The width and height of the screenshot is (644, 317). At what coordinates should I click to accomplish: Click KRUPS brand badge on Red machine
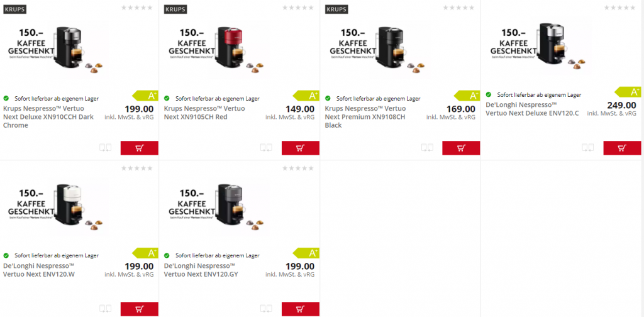coord(175,9)
